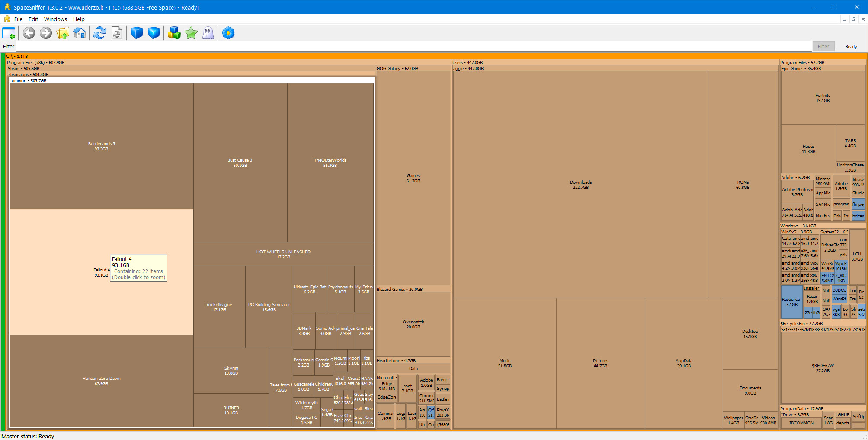The width and height of the screenshot is (868, 440).
Task: Toggle the green star free space option
Action: (x=191, y=33)
